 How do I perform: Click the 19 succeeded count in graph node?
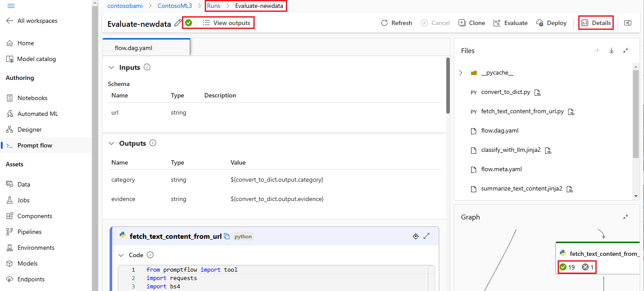[567, 267]
